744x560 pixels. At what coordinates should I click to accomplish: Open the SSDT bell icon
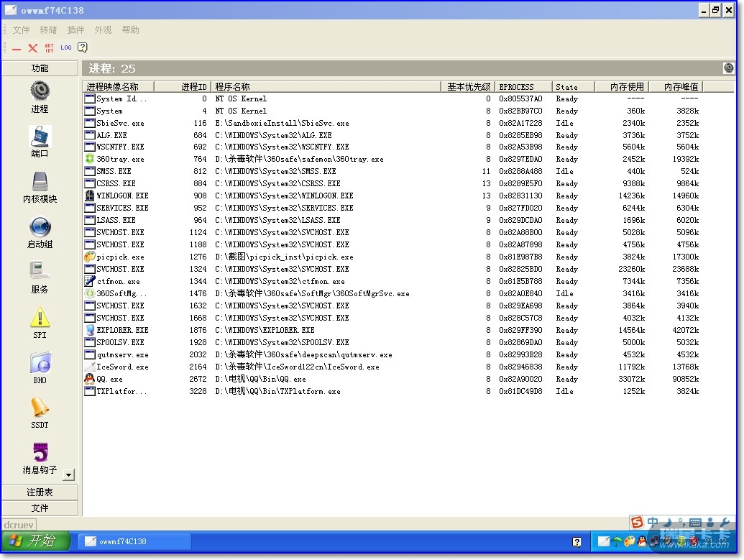click(x=40, y=407)
